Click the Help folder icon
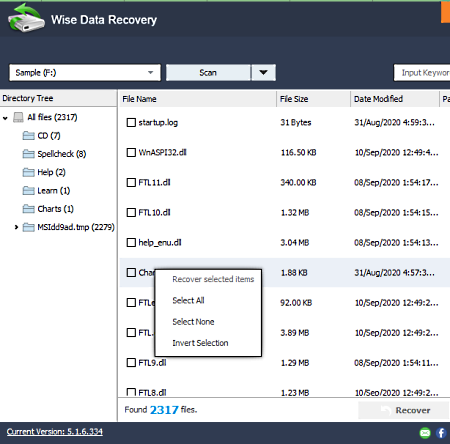450x444 pixels. click(x=28, y=172)
